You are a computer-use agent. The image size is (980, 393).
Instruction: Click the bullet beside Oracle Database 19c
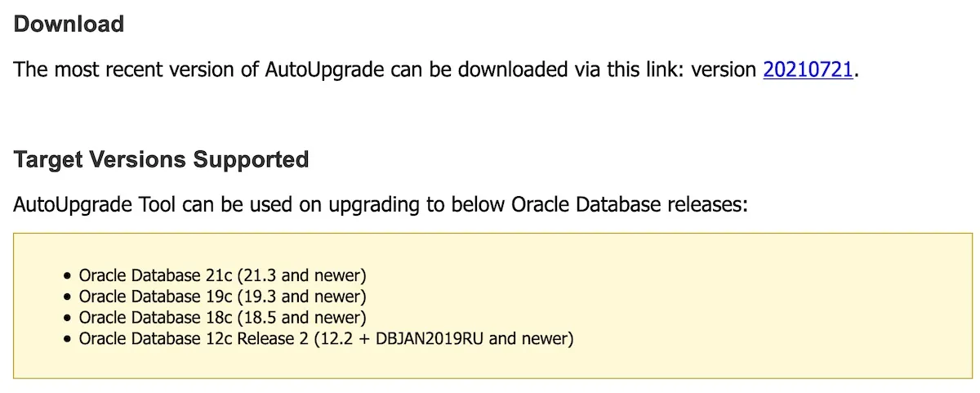69,297
